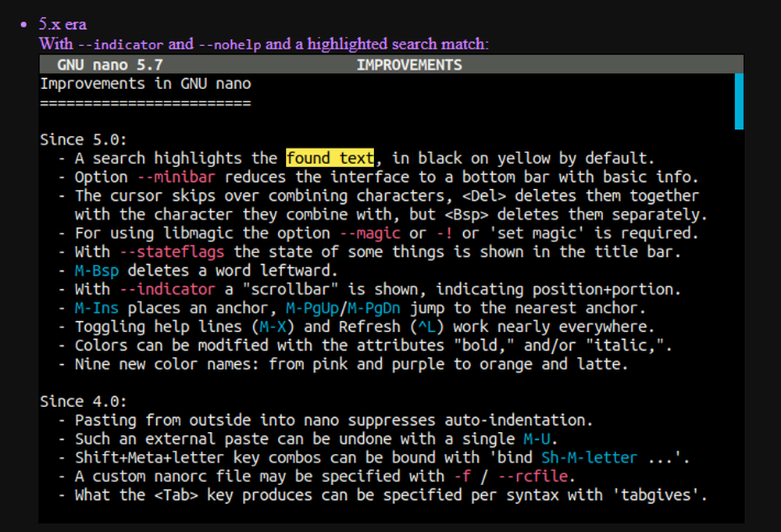This screenshot has height=532, width=781.
Task: Click the cyan 'M-U' undo shortcut
Action: 537,439
